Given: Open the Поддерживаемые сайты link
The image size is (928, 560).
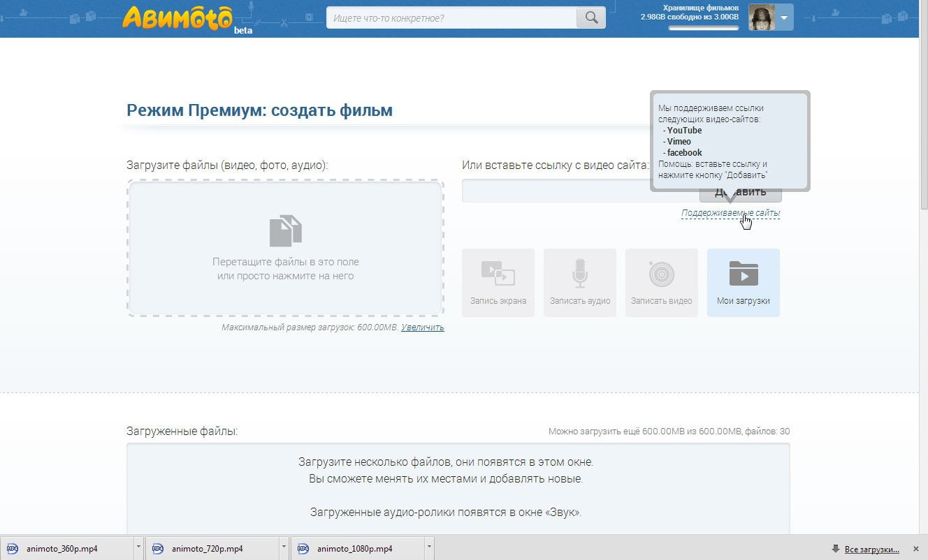Looking at the screenshot, I should point(730,213).
